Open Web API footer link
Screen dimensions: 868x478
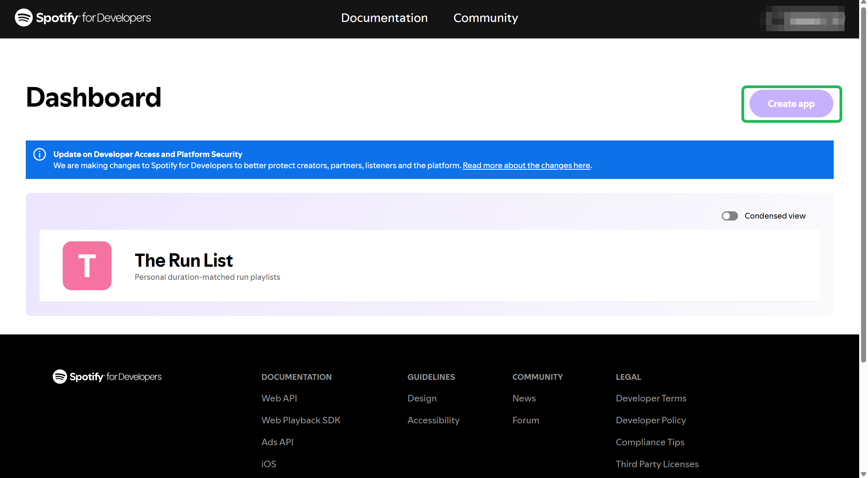point(279,398)
